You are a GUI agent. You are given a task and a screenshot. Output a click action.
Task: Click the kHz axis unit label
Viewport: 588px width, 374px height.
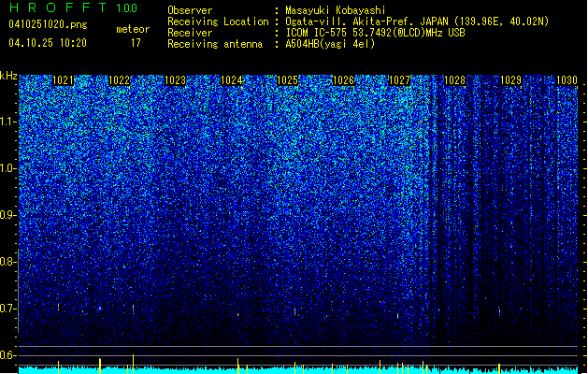[8, 76]
